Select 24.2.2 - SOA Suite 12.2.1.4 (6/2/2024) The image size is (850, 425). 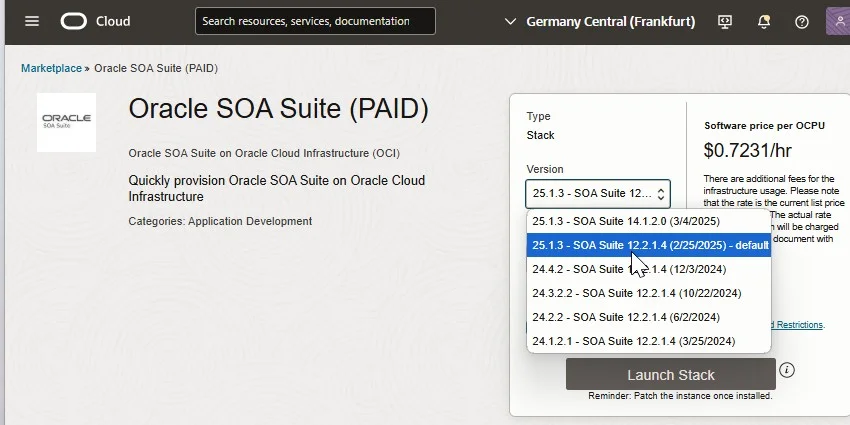click(648, 317)
